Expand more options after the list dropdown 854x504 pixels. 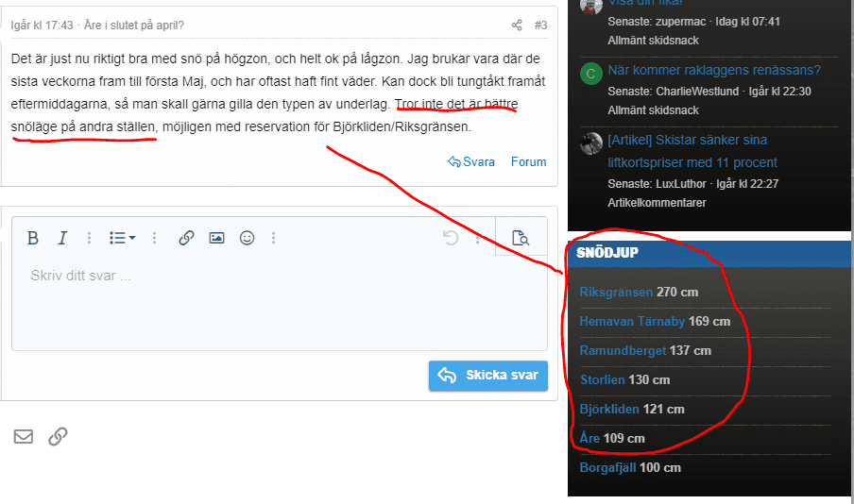[155, 238]
